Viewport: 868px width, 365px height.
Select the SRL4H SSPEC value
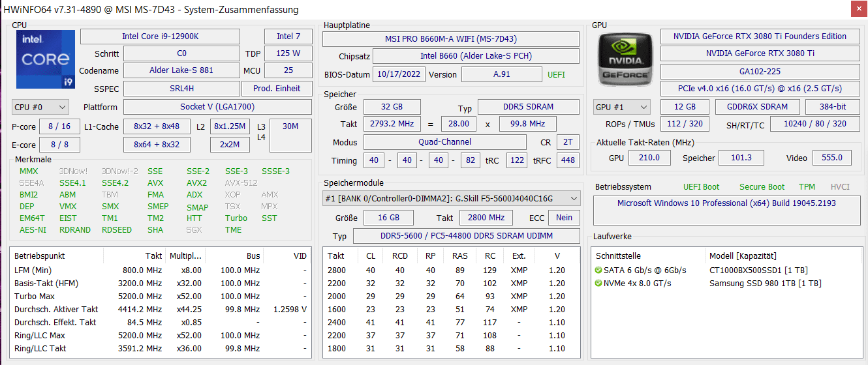181,89
